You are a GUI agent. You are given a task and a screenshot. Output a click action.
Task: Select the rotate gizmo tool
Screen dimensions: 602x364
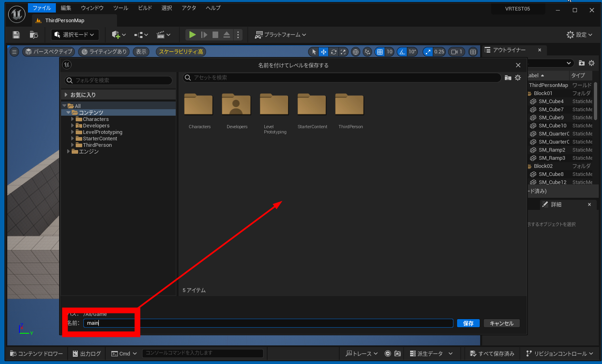[334, 52]
